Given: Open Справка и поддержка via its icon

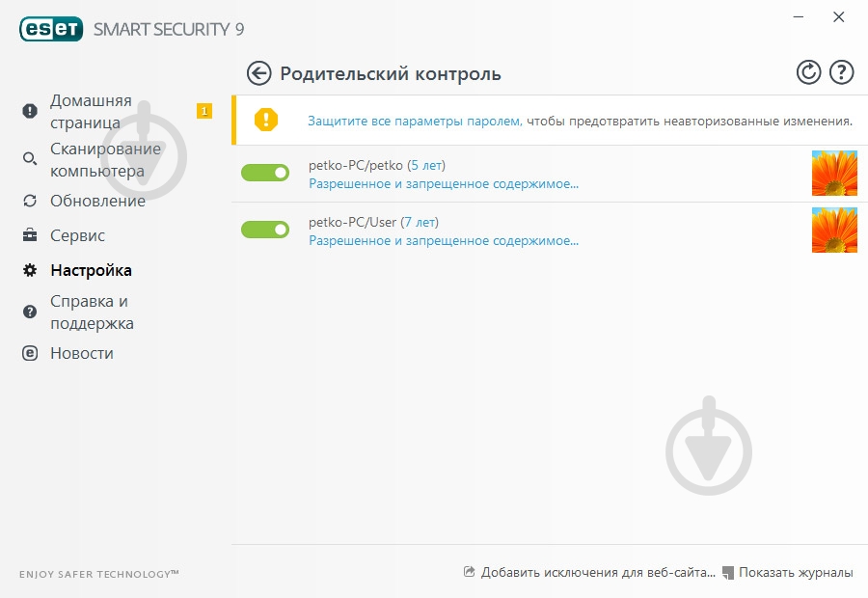Looking at the screenshot, I should (x=29, y=311).
